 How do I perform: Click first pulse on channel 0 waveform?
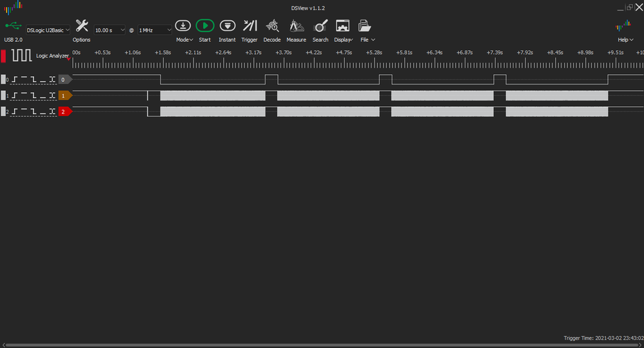click(271, 79)
